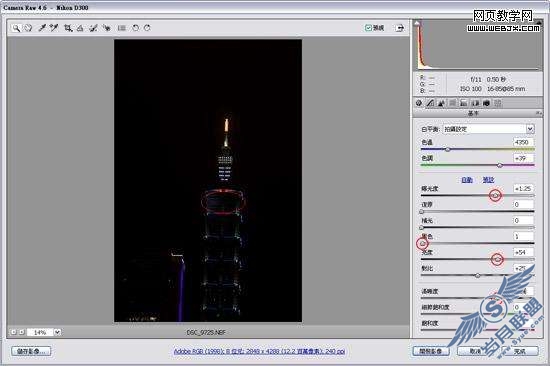Viewport: 550px width, 366px height.
Task: Zoom in with the plus button
Action: pos(21,332)
